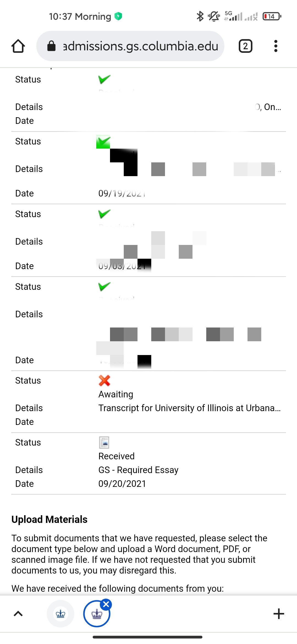
Task: Open the received essay document icon
Action: tap(104, 443)
